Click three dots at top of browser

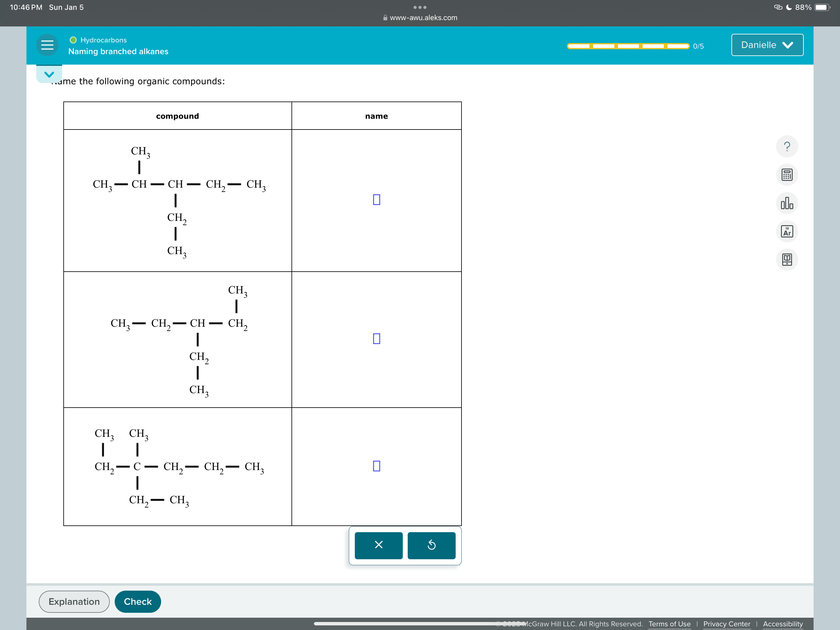420,7
